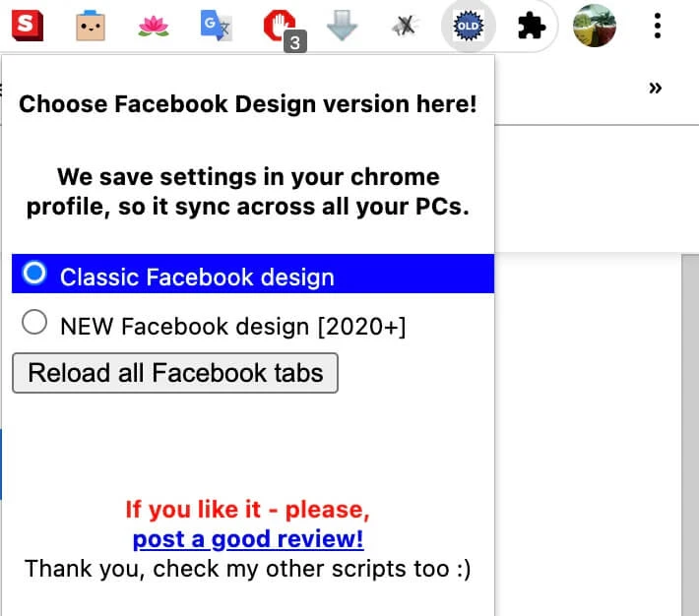
Task: Open the Google Translate extension
Action: pos(216,27)
